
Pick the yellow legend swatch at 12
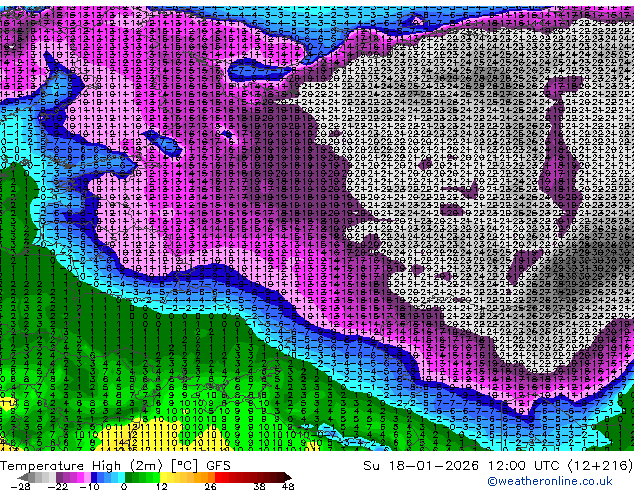pos(163,477)
